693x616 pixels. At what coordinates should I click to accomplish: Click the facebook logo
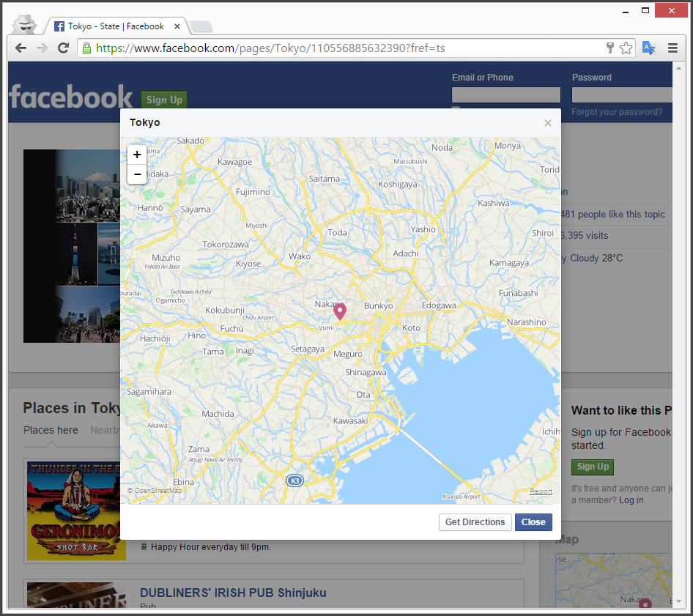coord(71,97)
